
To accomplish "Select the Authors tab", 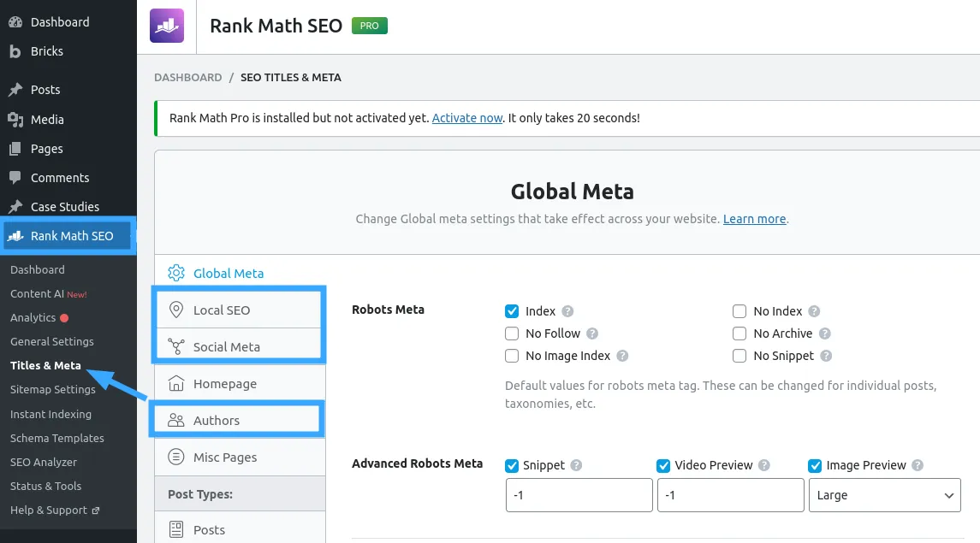I will click(x=240, y=420).
